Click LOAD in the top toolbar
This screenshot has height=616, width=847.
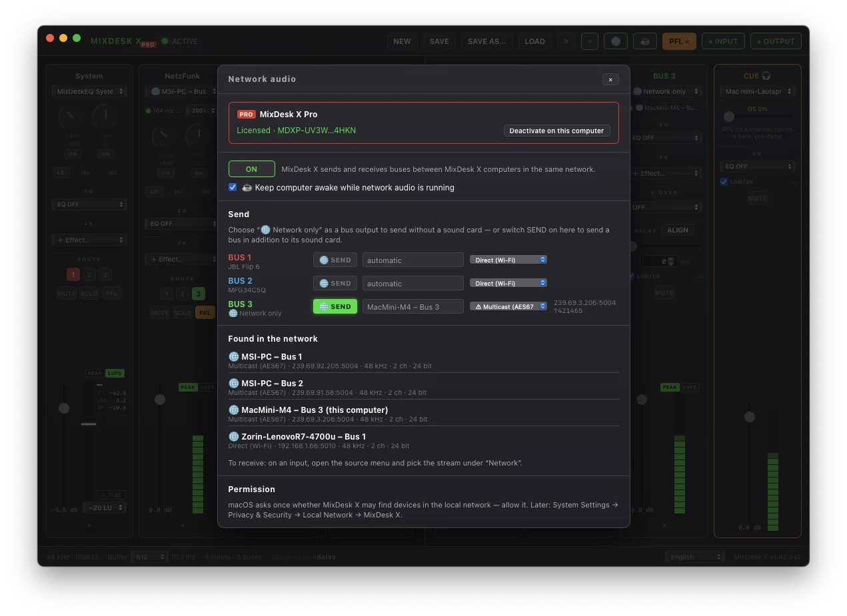(x=535, y=41)
